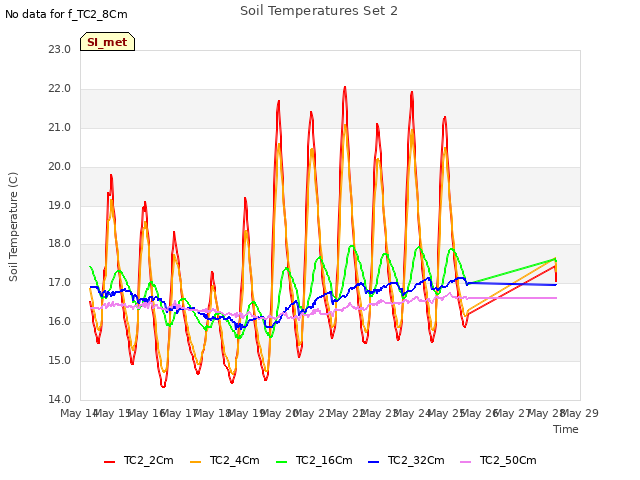Click the May 22 x-axis tick label
Image resolution: width=640 pixels, height=480 pixels.
coord(346,413)
